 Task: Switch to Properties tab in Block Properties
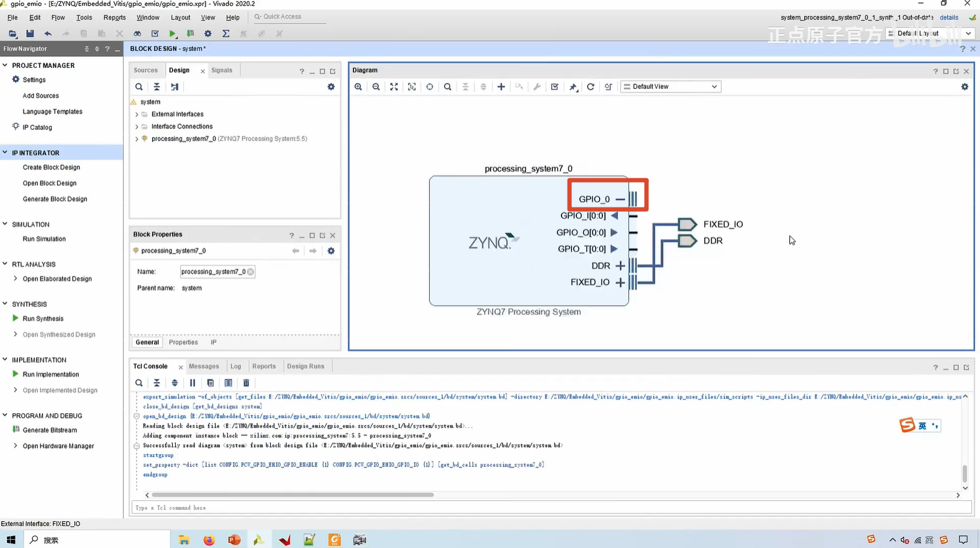183,342
